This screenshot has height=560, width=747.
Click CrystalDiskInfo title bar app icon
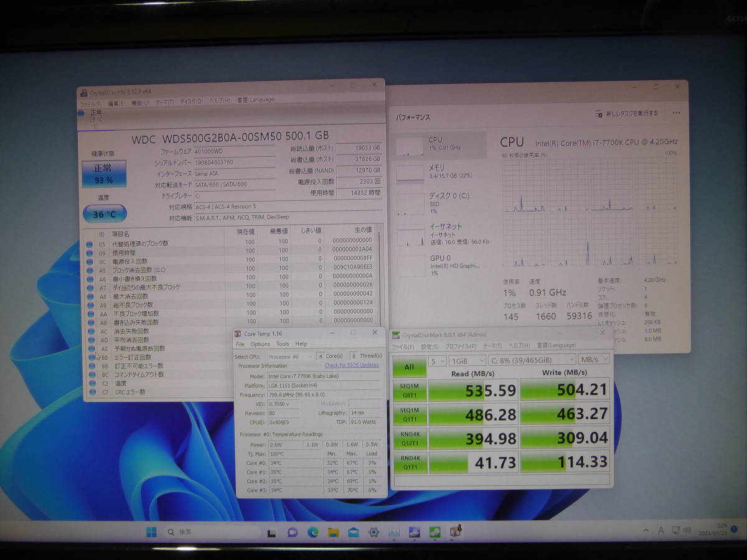coord(84,92)
